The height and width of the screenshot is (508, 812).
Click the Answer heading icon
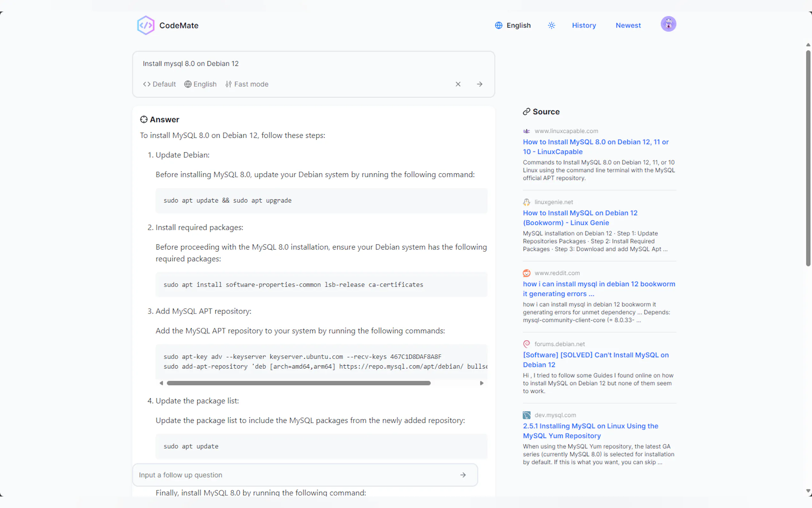(144, 119)
